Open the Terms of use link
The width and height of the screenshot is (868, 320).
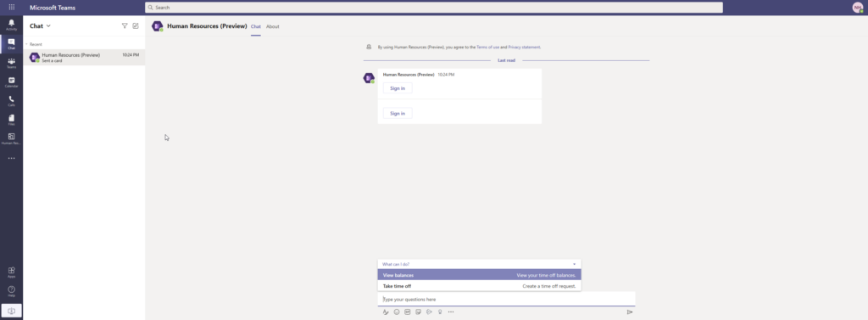coord(487,48)
